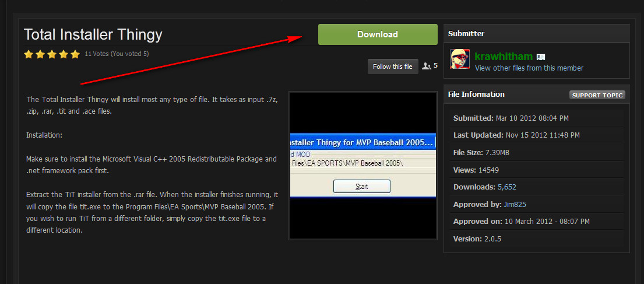Open the installer screenshot thumbnail
Screen dimensions: 644x284
pos(363,165)
